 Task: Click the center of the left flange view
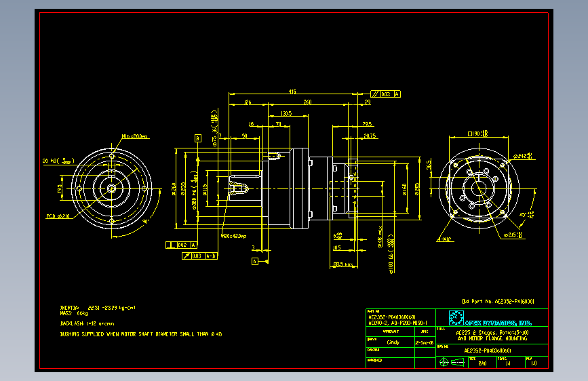tap(112, 188)
